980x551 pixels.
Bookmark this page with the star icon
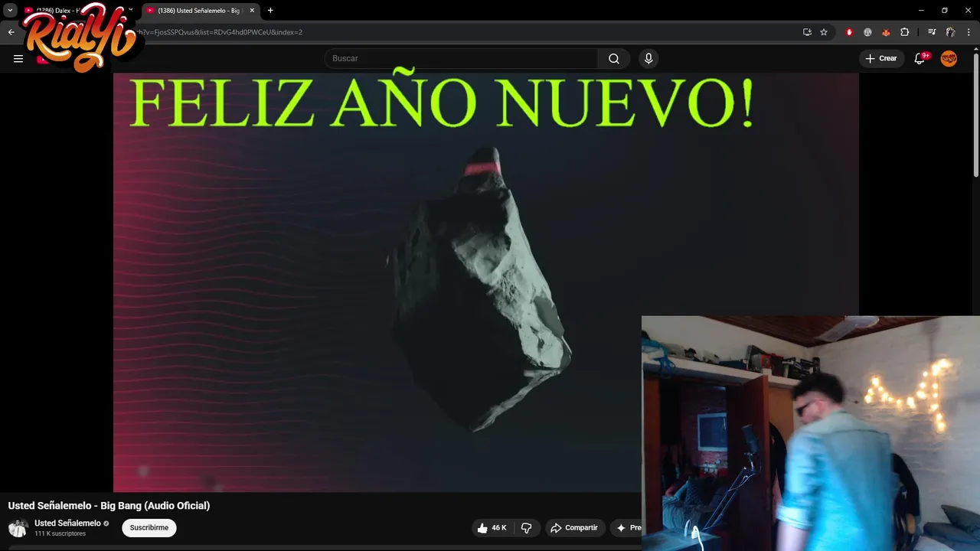[x=824, y=32]
